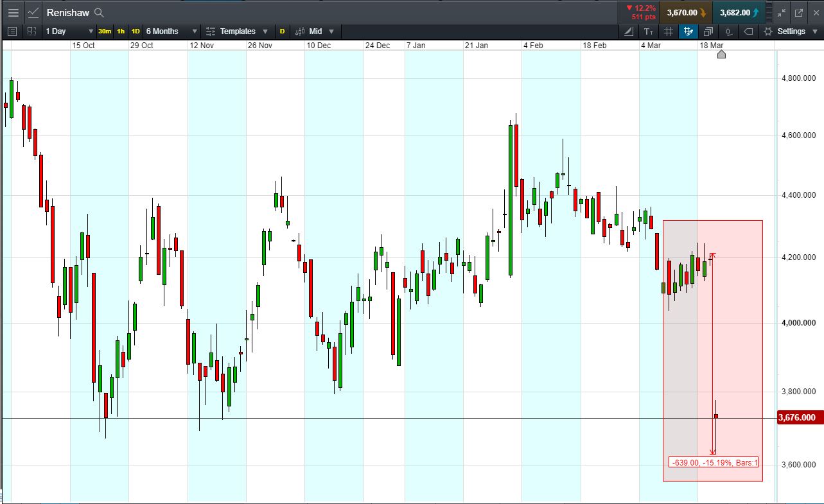This screenshot has height=504, width=824.
Task: Click the 7 Jan date label
Action: [x=416, y=45]
